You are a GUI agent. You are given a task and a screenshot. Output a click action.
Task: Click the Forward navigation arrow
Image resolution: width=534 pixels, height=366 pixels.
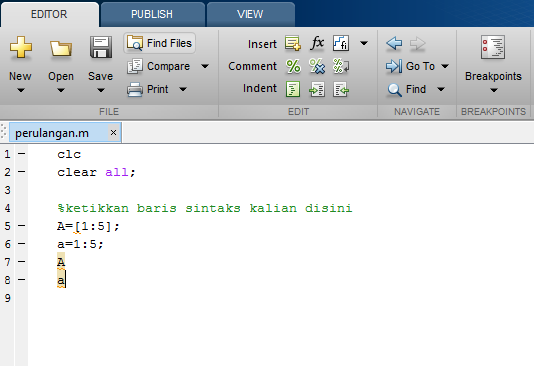point(418,43)
